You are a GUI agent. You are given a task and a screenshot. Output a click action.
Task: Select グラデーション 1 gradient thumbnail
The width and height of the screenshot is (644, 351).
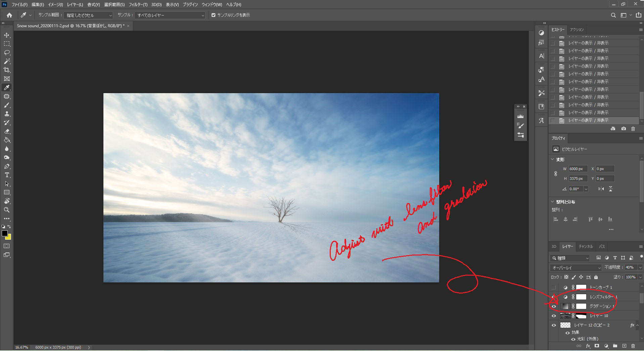(x=565, y=306)
